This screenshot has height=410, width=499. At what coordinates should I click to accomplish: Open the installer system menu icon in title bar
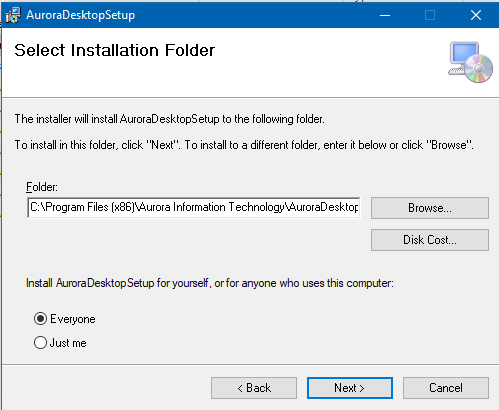[13, 15]
